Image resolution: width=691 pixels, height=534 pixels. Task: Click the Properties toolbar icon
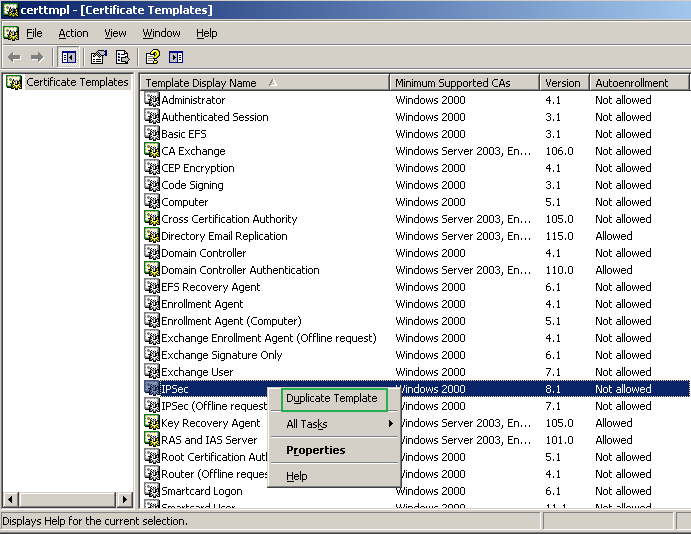[x=99, y=57]
